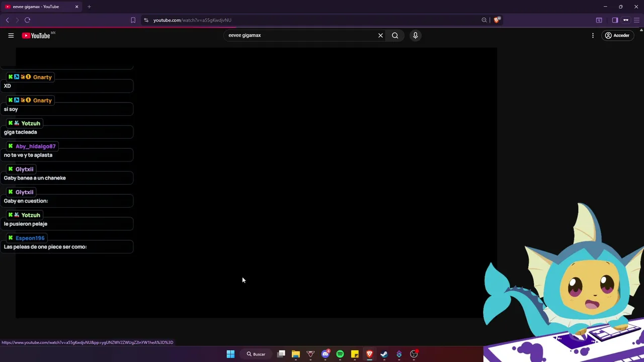Click the browser forward arrow
644x362 pixels.
17,20
